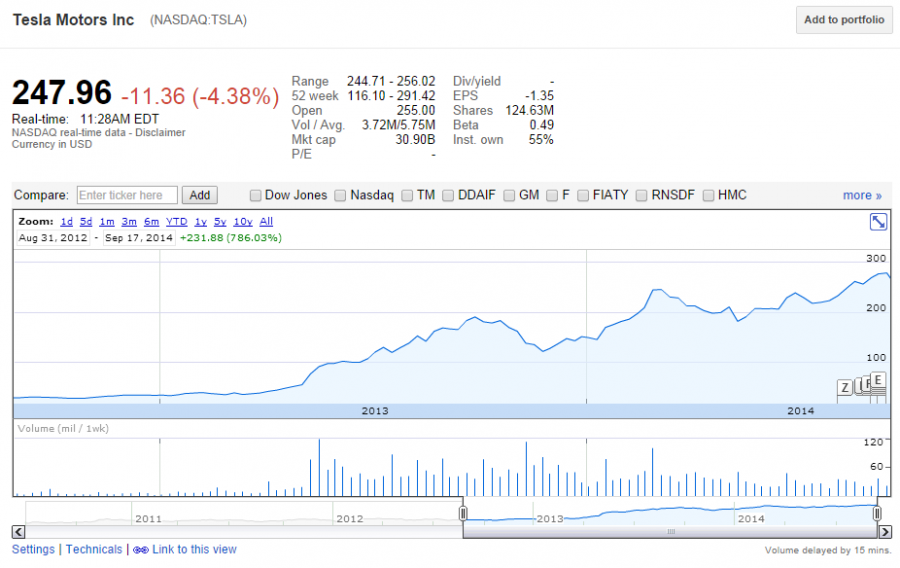Click Add to portfolio button
The image size is (900, 568).
844,20
